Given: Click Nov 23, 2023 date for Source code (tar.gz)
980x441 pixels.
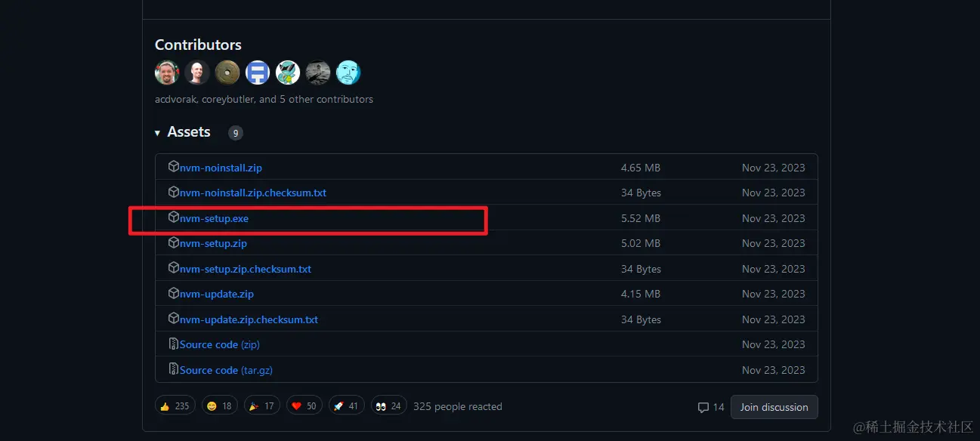Looking at the screenshot, I should pyautogui.click(x=774, y=370).
